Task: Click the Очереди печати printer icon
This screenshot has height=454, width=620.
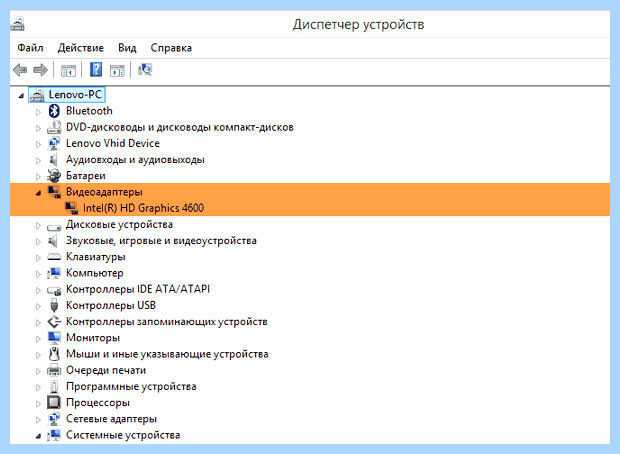Action: point(54,371)
